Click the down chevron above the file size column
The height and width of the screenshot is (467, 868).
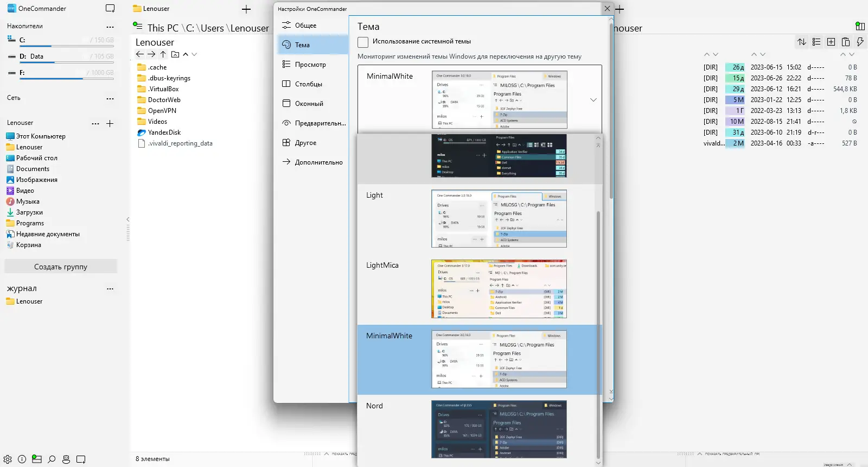pos(852,54)
